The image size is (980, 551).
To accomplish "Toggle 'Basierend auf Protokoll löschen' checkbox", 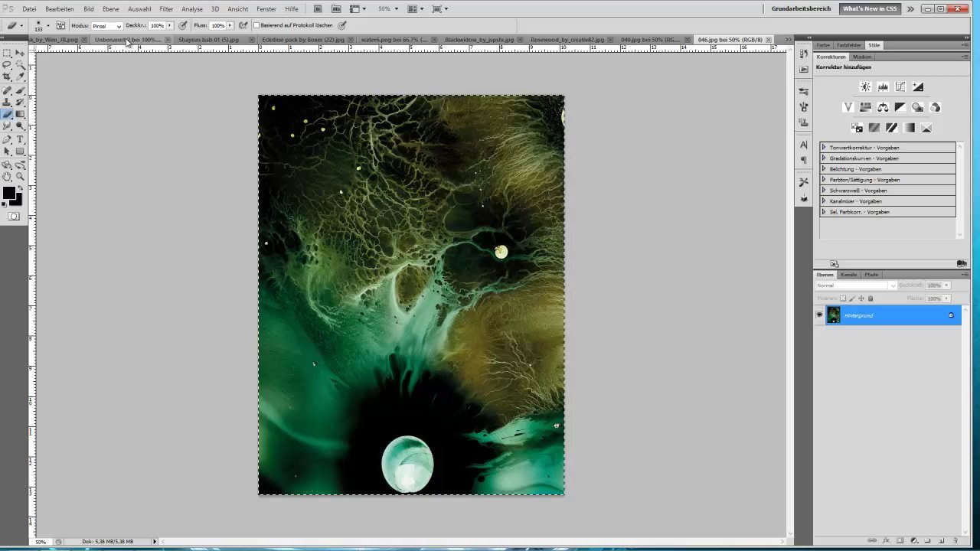I will 256,25.
